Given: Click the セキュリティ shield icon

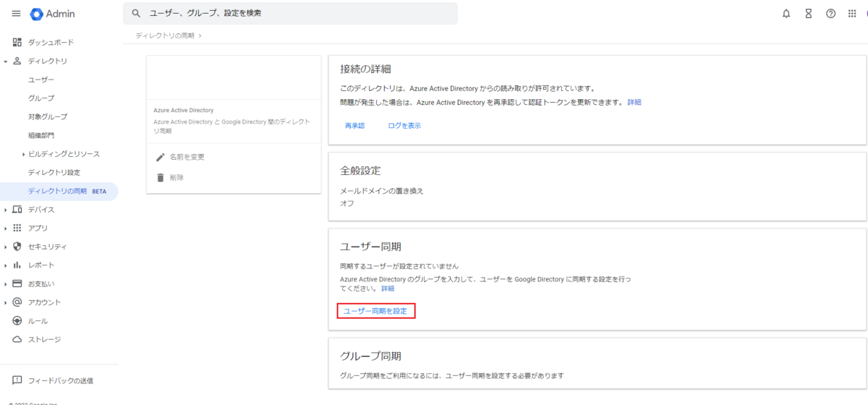Looking at the screenshot, I should pos(17,247).
